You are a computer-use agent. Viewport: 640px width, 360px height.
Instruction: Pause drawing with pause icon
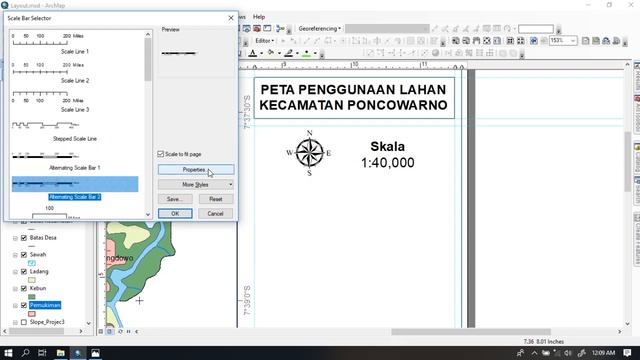click(x=128, y=331)
